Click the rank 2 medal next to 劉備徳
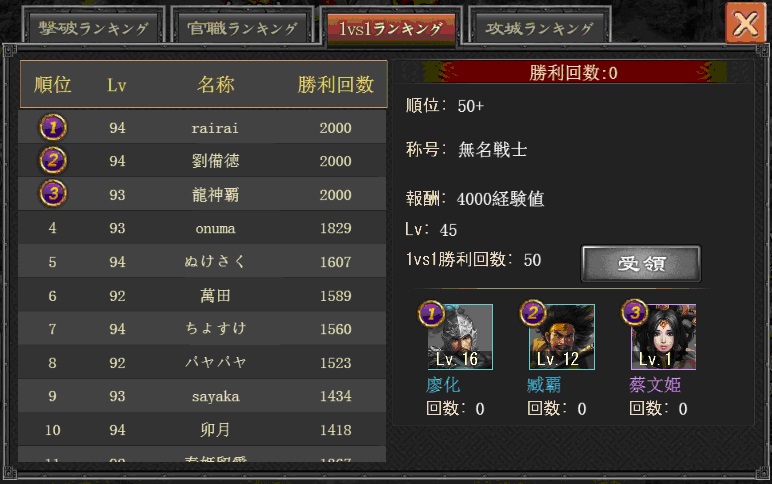 click(53, 161)
